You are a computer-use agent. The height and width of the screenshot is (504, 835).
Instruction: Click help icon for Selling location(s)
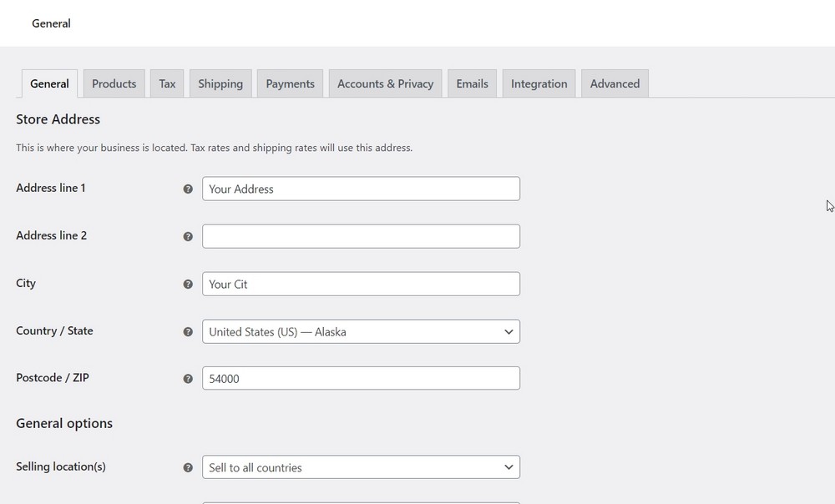pyautogui.click(x=188, y=467)
